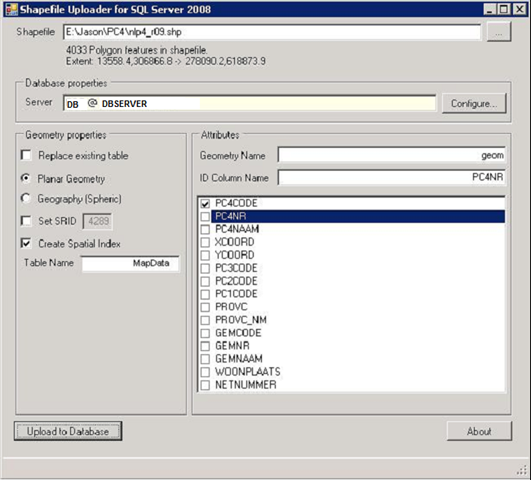Check the PC1CODE attribute box
This screenshot has width=531, height=480.
205,294
